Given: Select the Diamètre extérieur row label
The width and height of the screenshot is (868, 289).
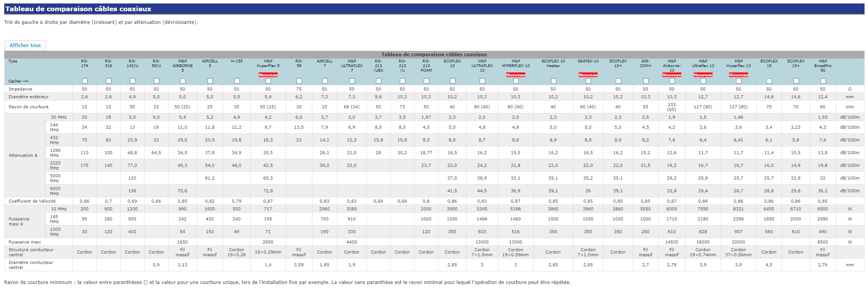Looking at the screenshot, I should (29, 97).
